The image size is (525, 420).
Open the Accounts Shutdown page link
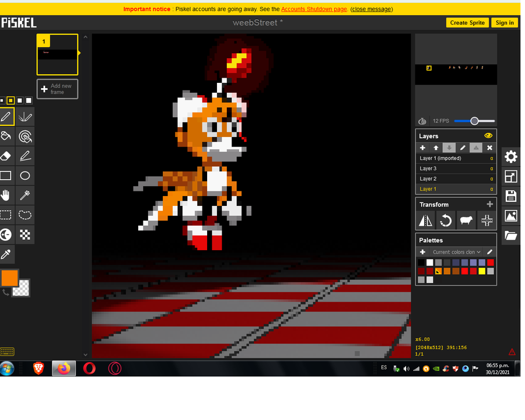(314, 9)
